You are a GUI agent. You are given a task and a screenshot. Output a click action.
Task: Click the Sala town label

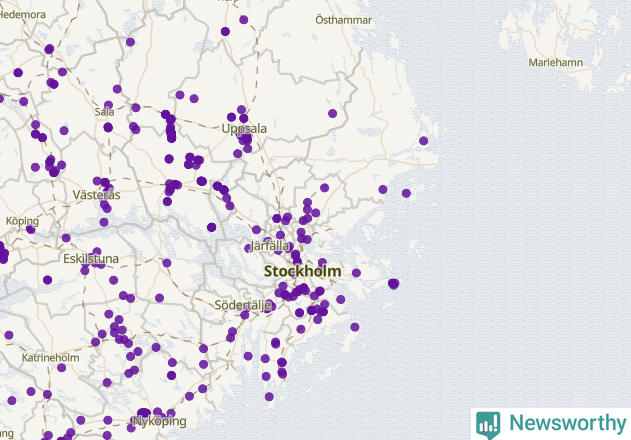click(105, 112)
